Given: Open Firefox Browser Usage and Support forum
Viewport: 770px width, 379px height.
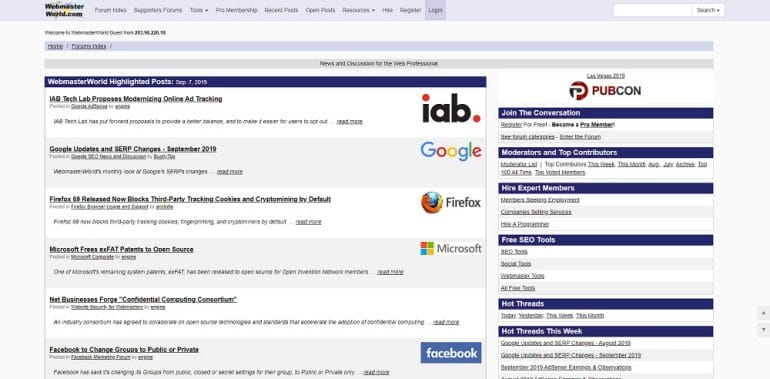Looking at the screenshot, I should 110,207.
